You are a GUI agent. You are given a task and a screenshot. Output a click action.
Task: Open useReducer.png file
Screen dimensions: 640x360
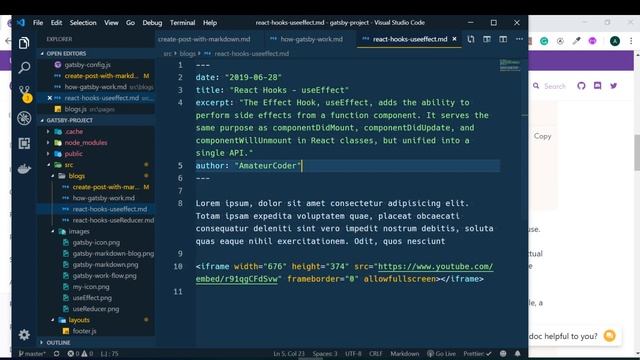(x=96, y=309)
